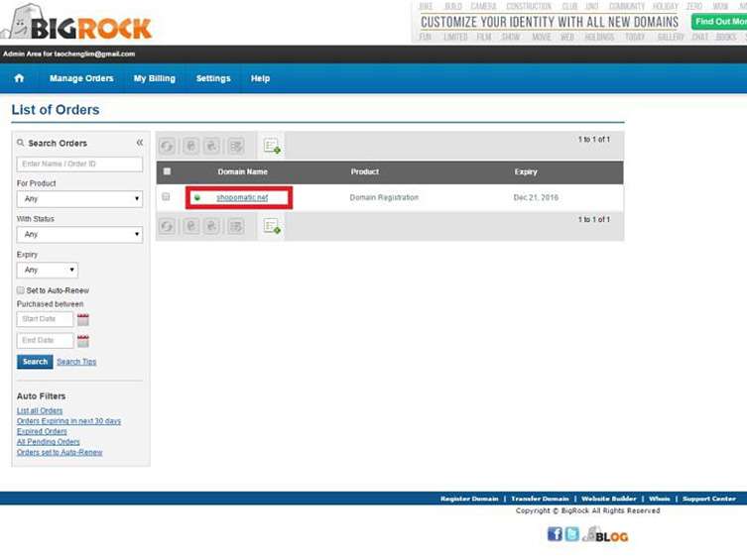Click the green list export icon below table

pos(272,226)
